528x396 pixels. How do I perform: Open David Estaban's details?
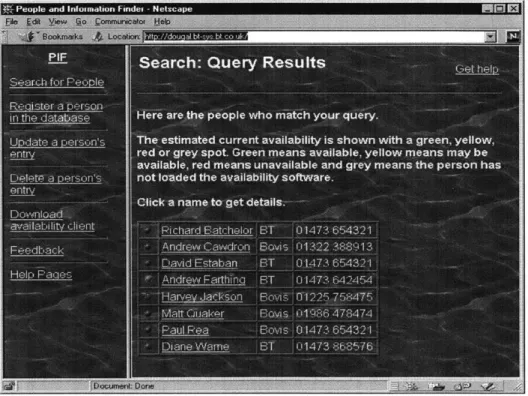click(x=199, y=263)
